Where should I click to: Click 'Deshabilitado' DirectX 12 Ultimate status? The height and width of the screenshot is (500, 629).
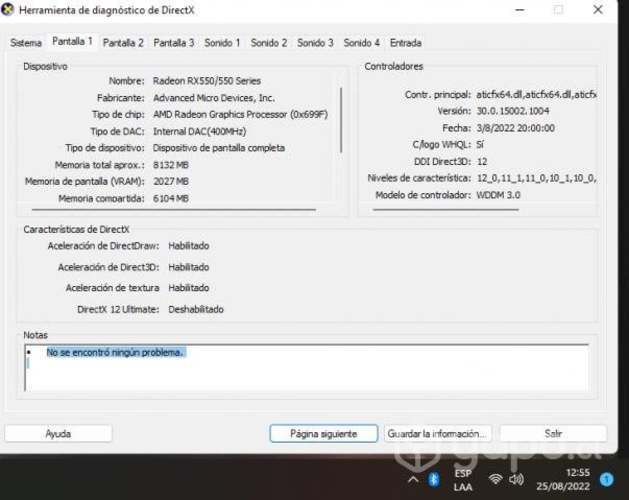point(196,309)
